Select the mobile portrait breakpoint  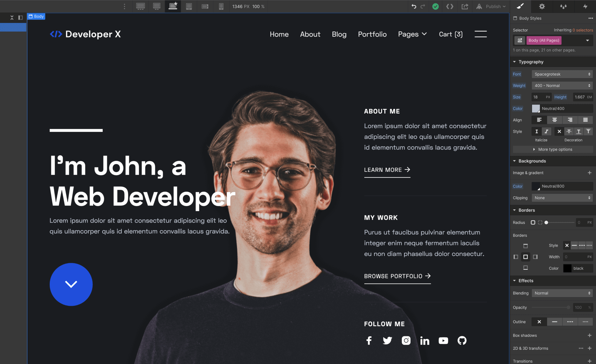pyautogui.click(x=221, y=6)
